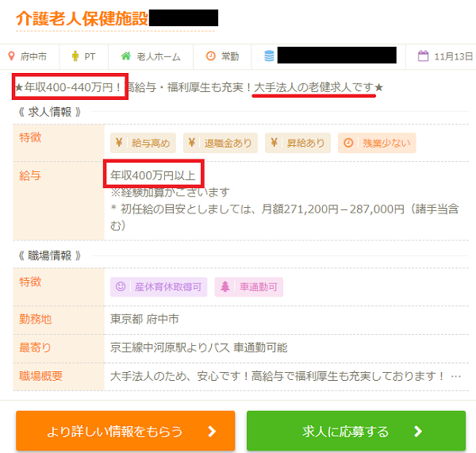Click the map pin icon beside 府中市

pos(11,56)
